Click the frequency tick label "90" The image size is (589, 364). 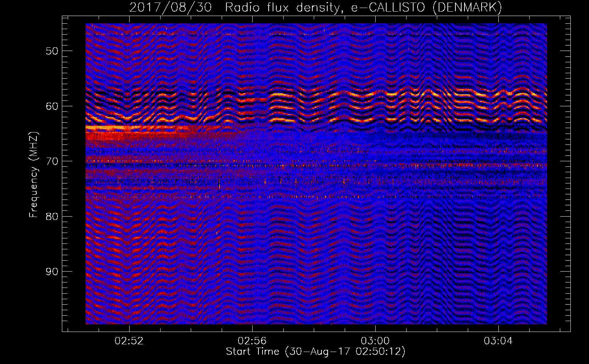pos(52,272)
